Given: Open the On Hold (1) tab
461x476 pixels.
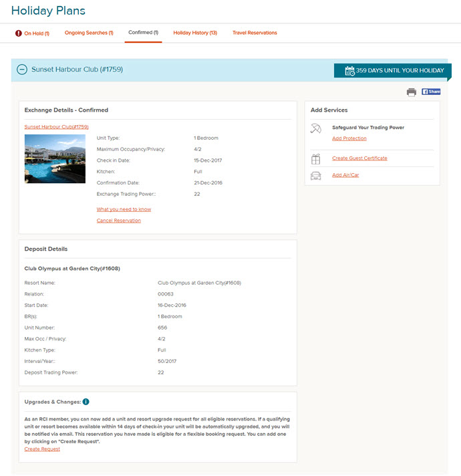Looking at the screenshot, I should (x=36, y=33).
